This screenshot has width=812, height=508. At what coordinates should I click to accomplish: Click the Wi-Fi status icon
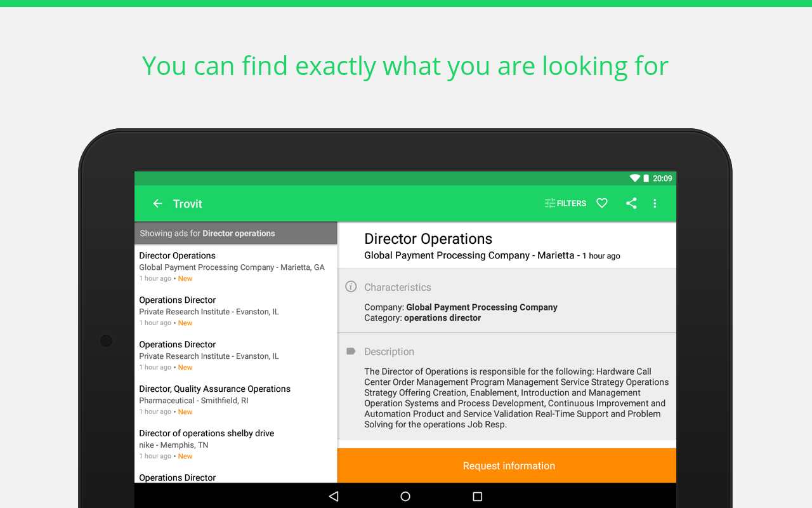tap(634, 178)
